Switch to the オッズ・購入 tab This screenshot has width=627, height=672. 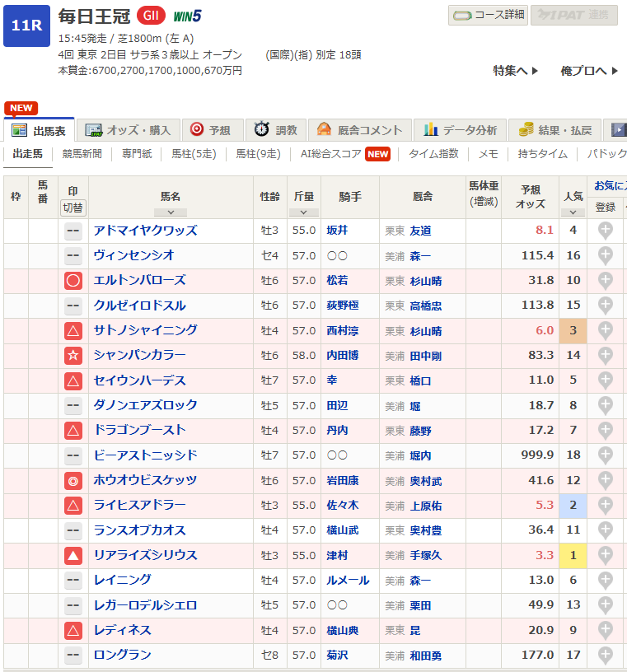coord(129,130)
